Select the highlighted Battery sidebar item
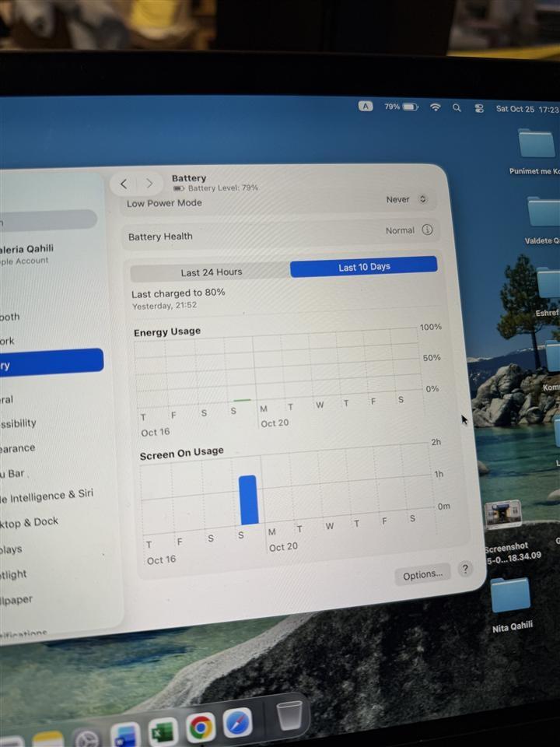Screen dimensions: 560x747 [50, 364]
